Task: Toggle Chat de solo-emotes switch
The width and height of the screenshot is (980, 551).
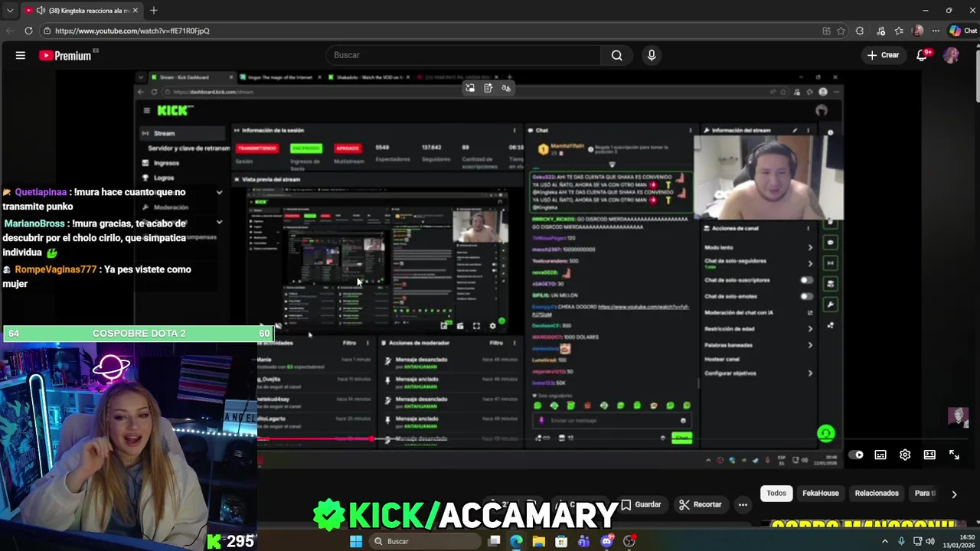Action: (806, 296)
